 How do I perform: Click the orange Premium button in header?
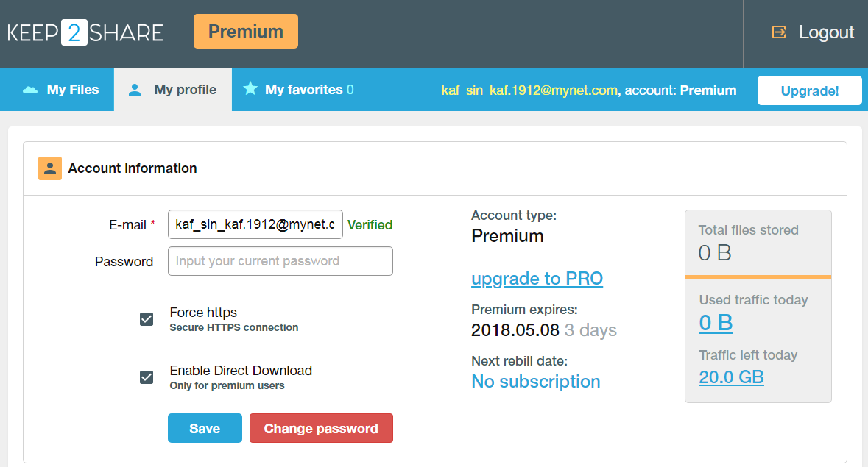[x=246, y=32]
